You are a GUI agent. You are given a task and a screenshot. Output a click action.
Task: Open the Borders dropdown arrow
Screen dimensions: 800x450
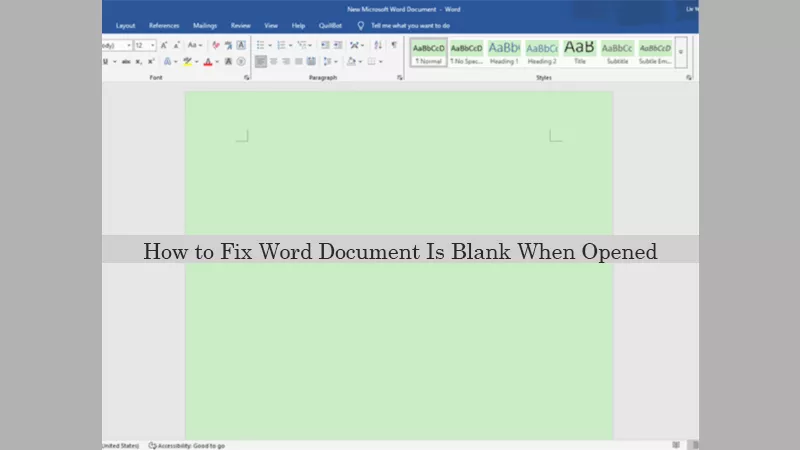point(381,62)
